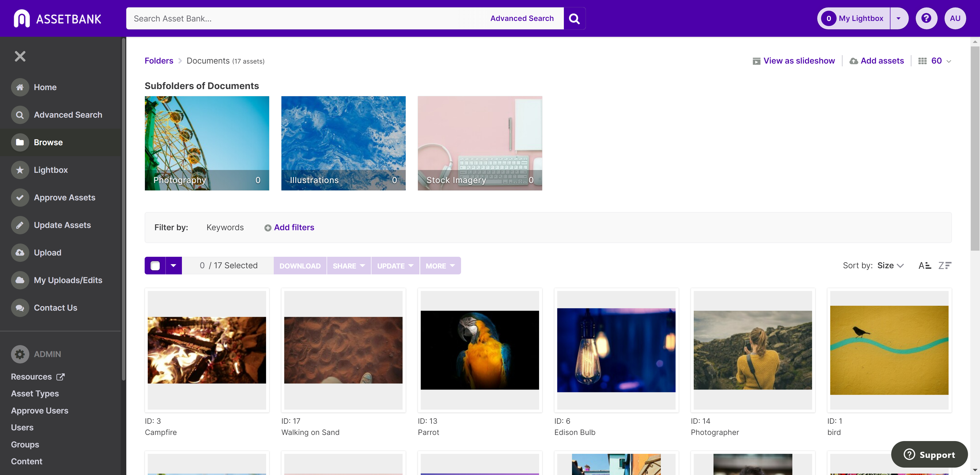The image size is (980, 475).
Task: Click the Approve Assets checkmark icon
Action: [20, 198]
